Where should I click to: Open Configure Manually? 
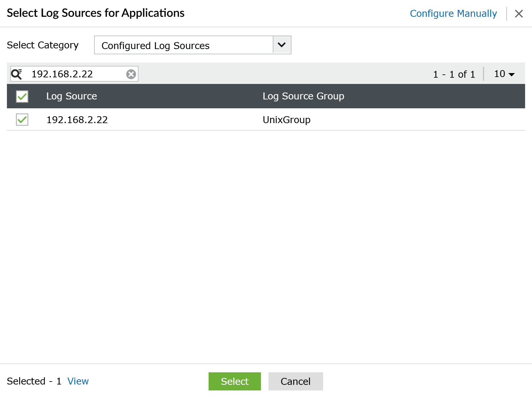453,13
